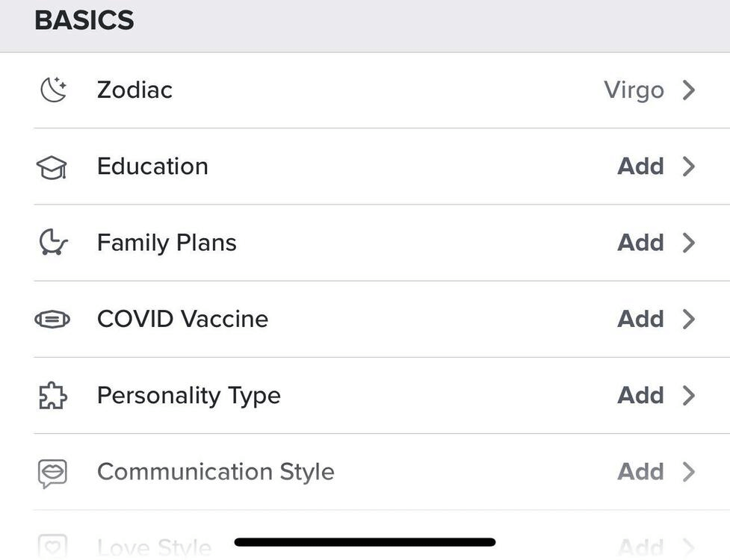
Task: Open the COVID Vaccine row chevron
Action: point(689,319)
